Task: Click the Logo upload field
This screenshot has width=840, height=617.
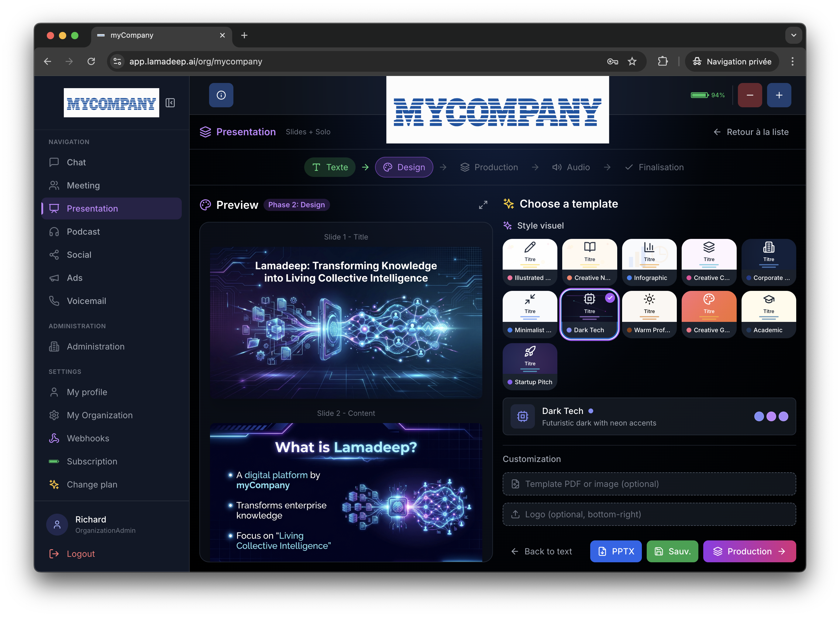Action: [x=649, y=514]
